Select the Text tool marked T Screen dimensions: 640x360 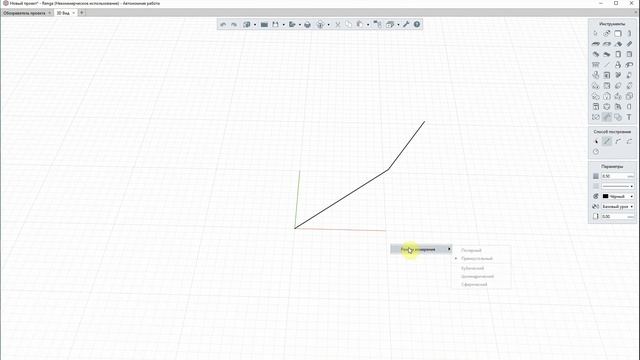pyautogui.click(x=629, y=117)
